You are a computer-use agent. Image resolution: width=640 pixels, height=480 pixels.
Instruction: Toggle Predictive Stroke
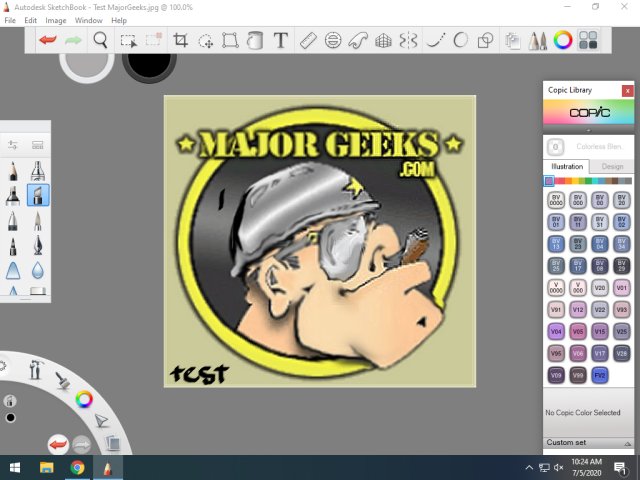tap(460, 40)
